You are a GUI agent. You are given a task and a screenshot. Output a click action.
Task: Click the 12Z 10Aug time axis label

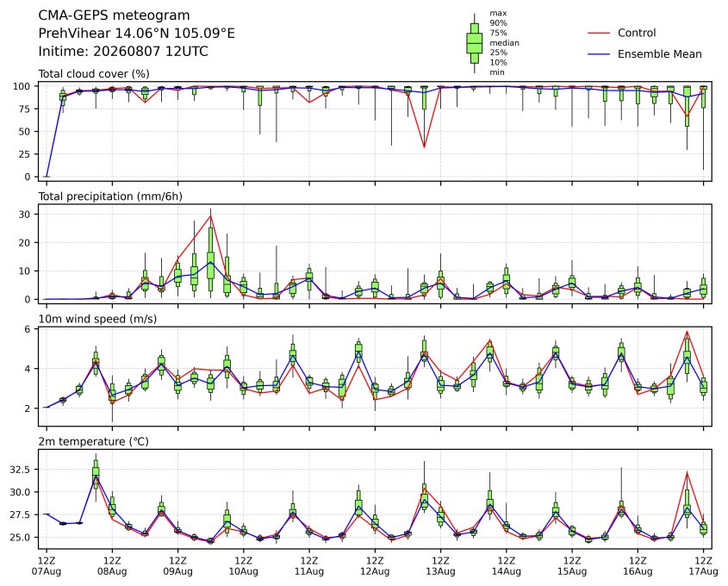(x=243, y=565)
